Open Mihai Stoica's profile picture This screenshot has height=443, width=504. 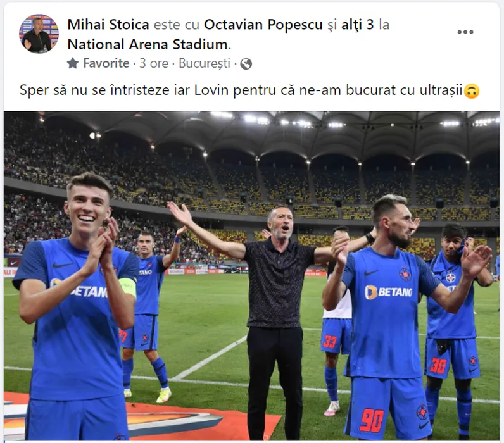[x=39, y=34]
